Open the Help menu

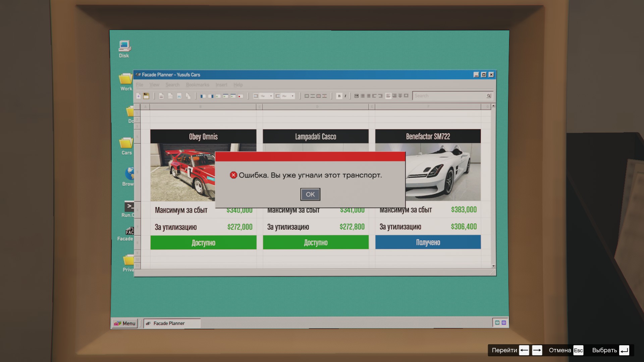238,85
